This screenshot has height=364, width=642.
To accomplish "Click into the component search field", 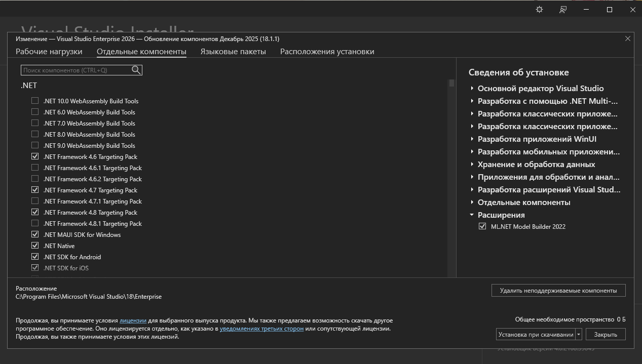I will point(76,70).
